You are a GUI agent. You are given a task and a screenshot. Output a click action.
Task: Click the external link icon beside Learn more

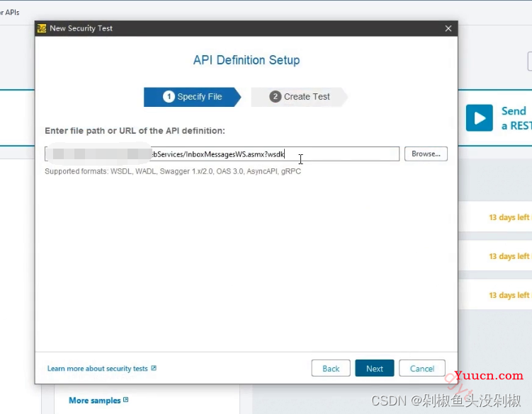coord(154,368)
